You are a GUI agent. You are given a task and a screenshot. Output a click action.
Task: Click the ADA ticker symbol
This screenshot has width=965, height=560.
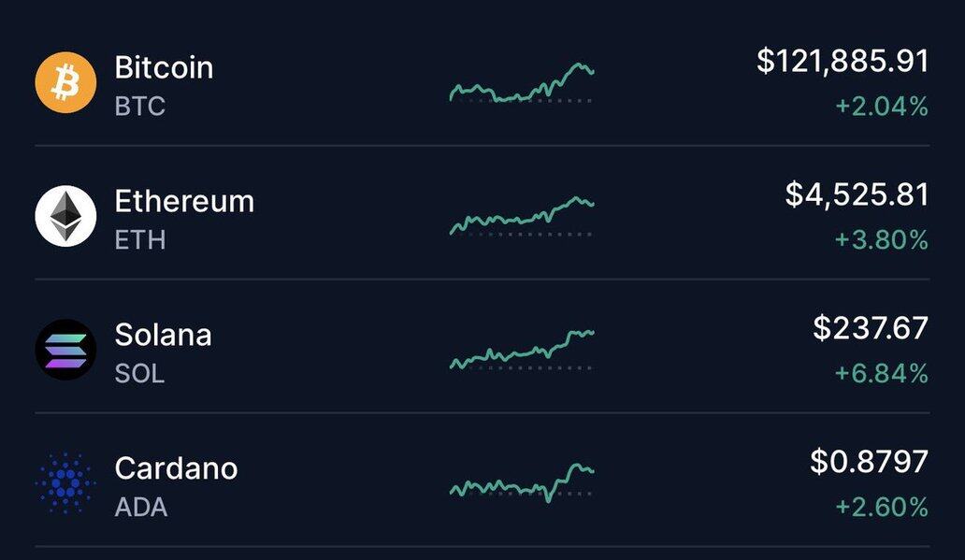141,508
